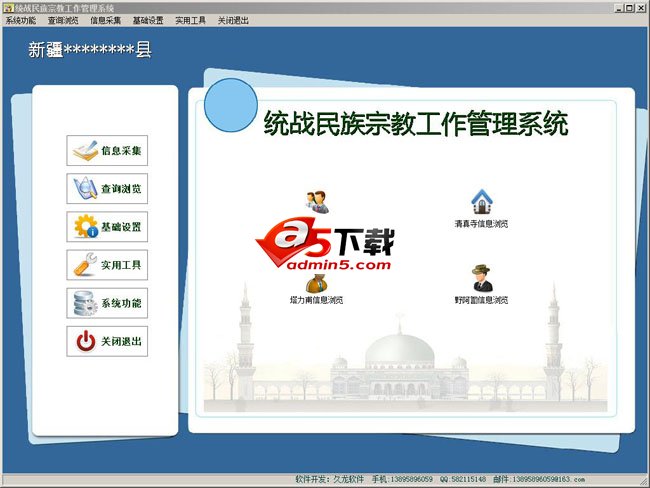Click the 清真寺信息浏览 label

(481, 224)
